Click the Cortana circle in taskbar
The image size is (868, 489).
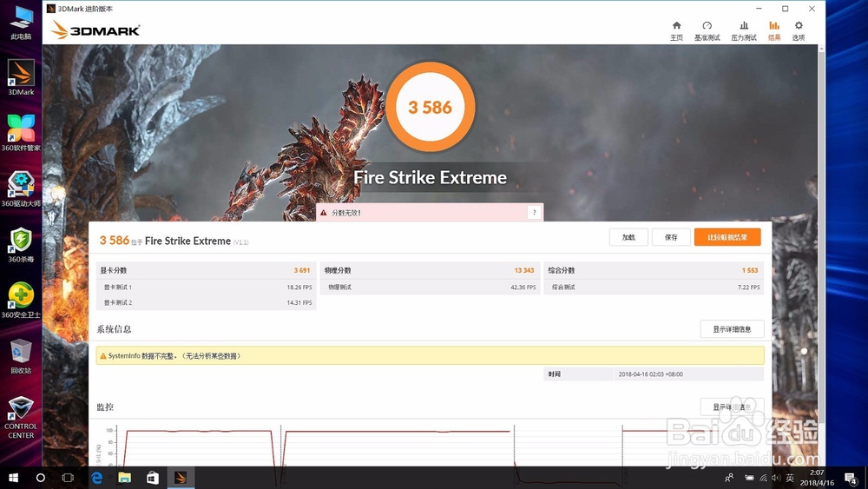click(41, 478)
